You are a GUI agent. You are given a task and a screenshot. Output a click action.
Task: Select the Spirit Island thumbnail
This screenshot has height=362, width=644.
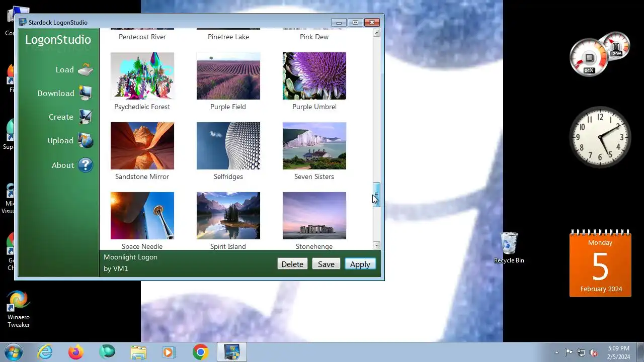tap(228, 216)
